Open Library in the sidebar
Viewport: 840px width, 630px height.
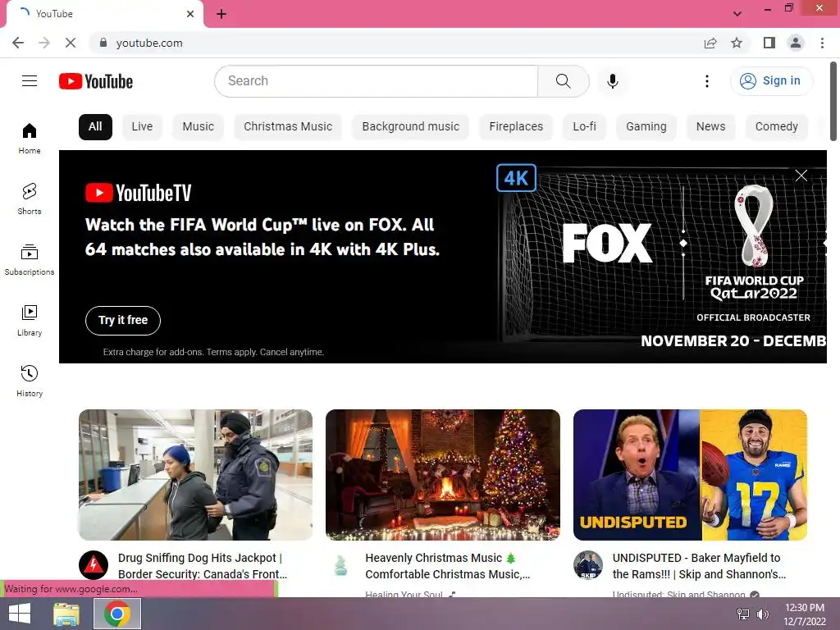pyautogui.click(x=30, y=321)
